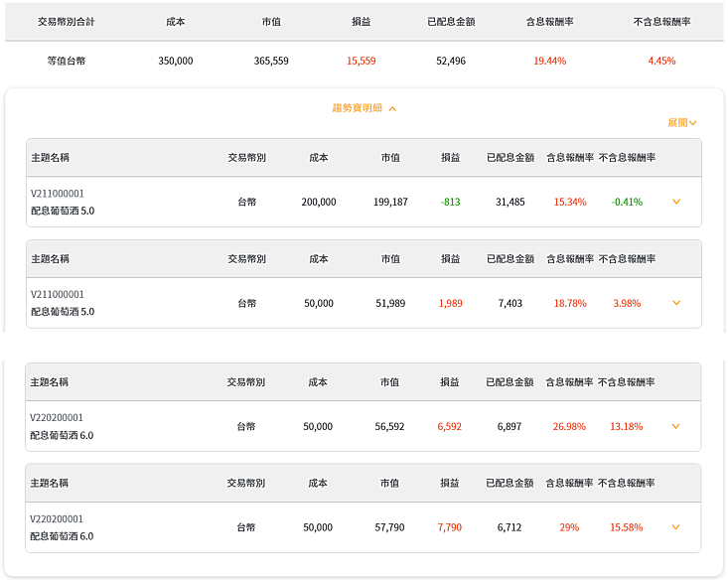Collapse the 趨勢寶明細 section header

[364, 108]
